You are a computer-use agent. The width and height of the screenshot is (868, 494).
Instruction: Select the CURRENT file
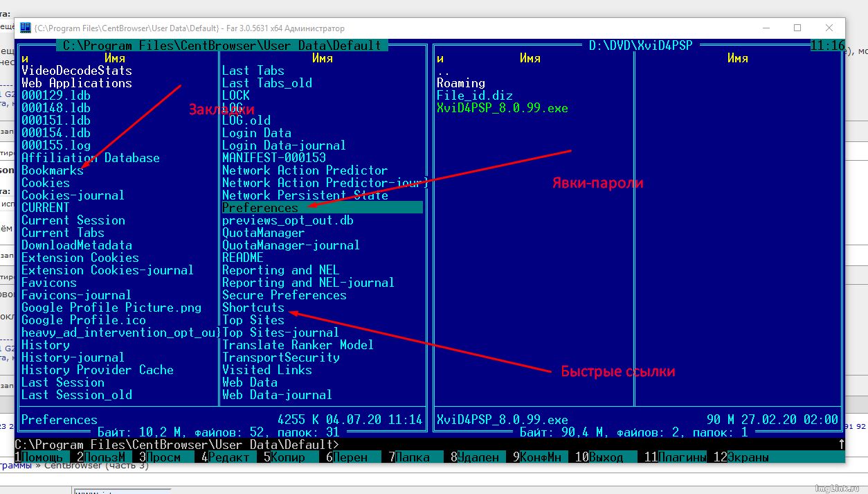pyautogui.click(x=46, y=208)
